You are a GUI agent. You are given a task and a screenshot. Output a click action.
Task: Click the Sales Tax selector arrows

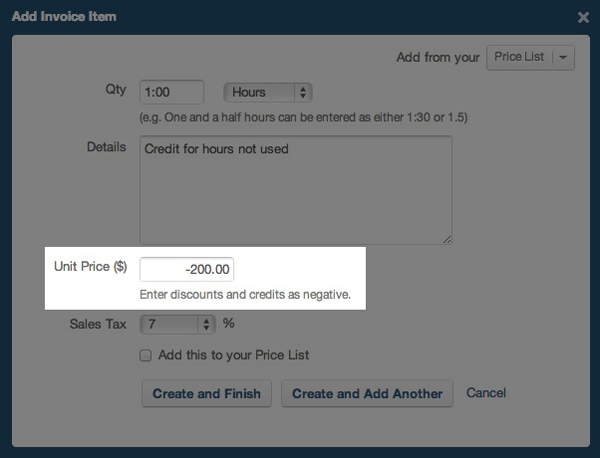(207, 324)
